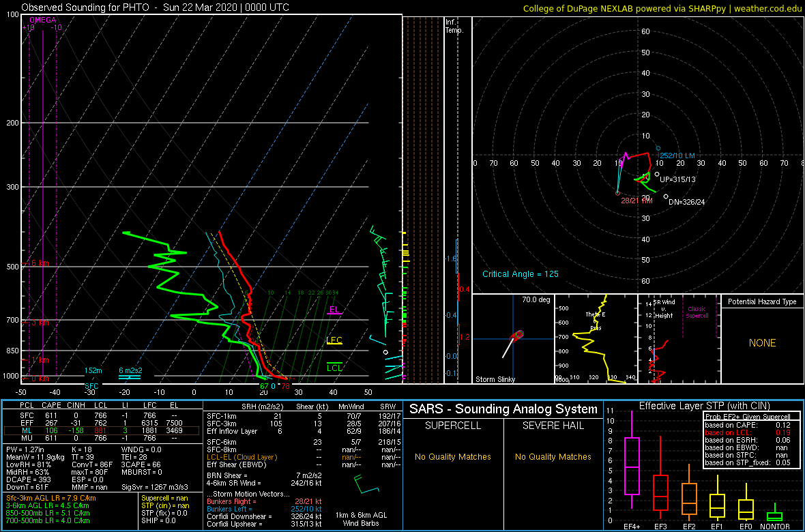Click the 'Classic Supercell' label in SR Wind plot
The width and height of the screenshot is (805, 532).
(x=697, y=312)
